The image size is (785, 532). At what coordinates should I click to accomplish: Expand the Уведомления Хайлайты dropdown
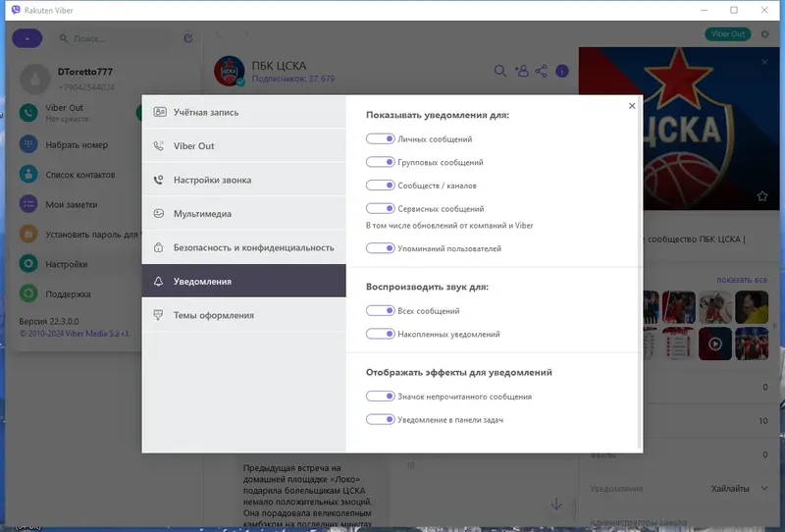764,489
